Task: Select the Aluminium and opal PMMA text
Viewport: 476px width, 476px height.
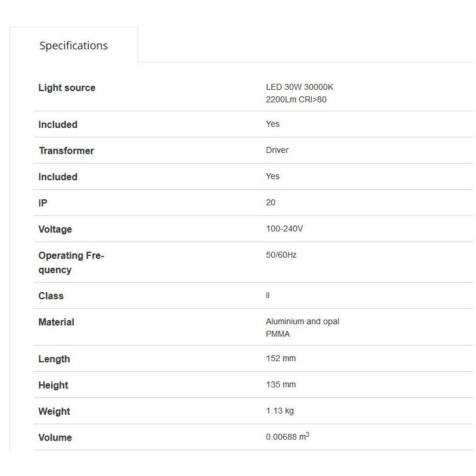Action: (302, 327)
